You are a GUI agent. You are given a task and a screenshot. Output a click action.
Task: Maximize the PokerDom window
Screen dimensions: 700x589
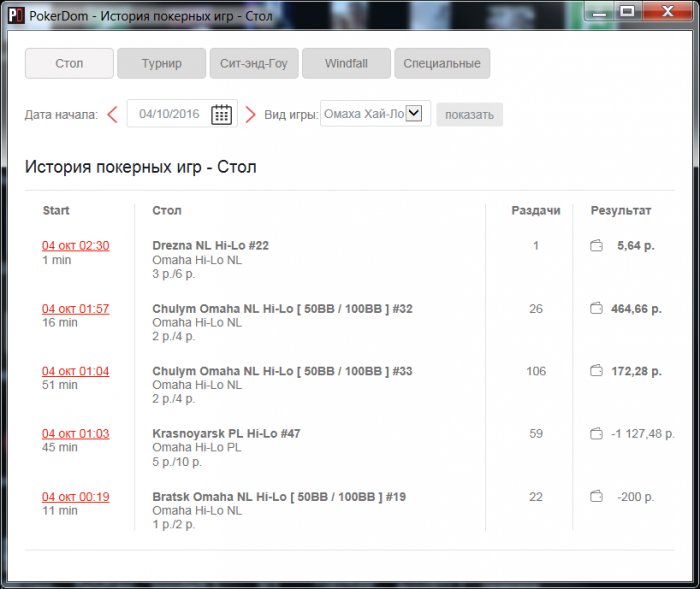[x=627, y=11]
